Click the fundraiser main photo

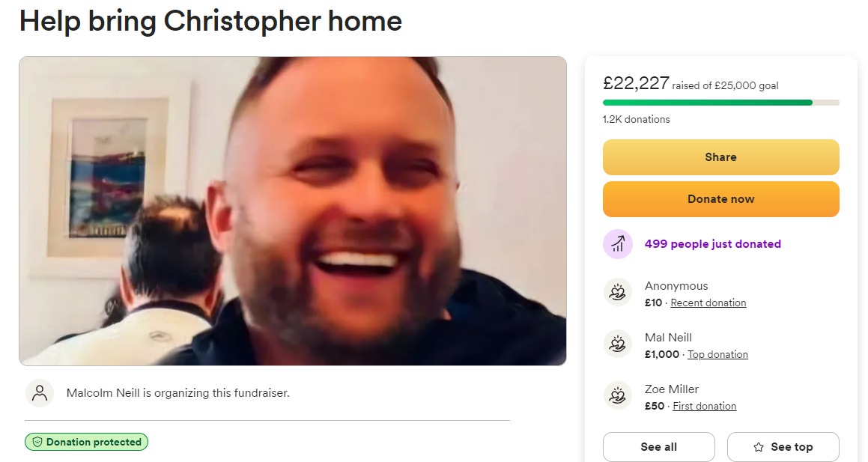point(293,211)
